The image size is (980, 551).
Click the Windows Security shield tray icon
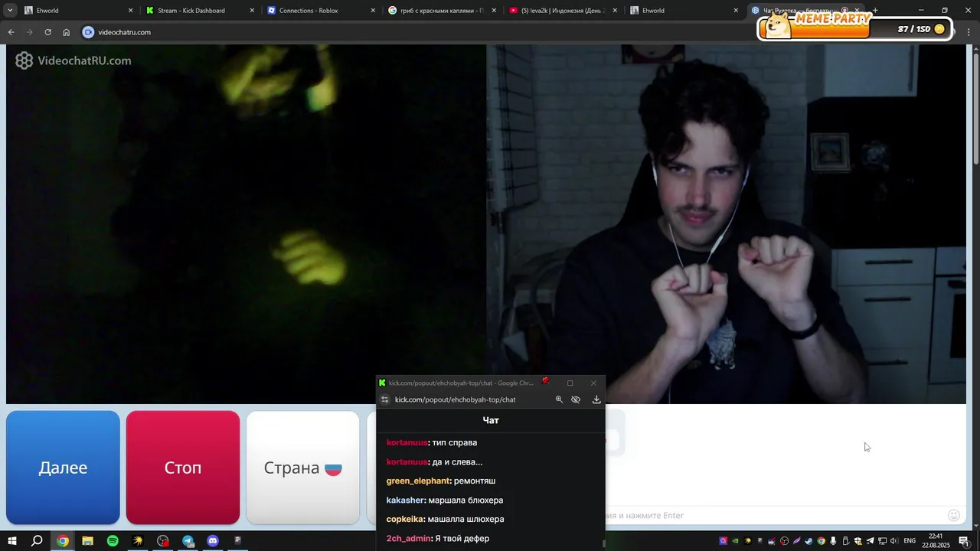pyautogui.click(x=858, y=541)
